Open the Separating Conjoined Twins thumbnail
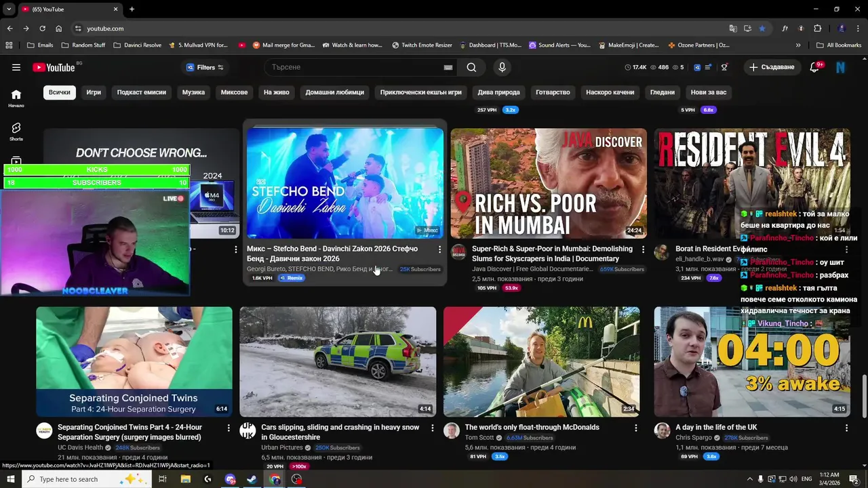868x488 pixels. pos(134,362)
